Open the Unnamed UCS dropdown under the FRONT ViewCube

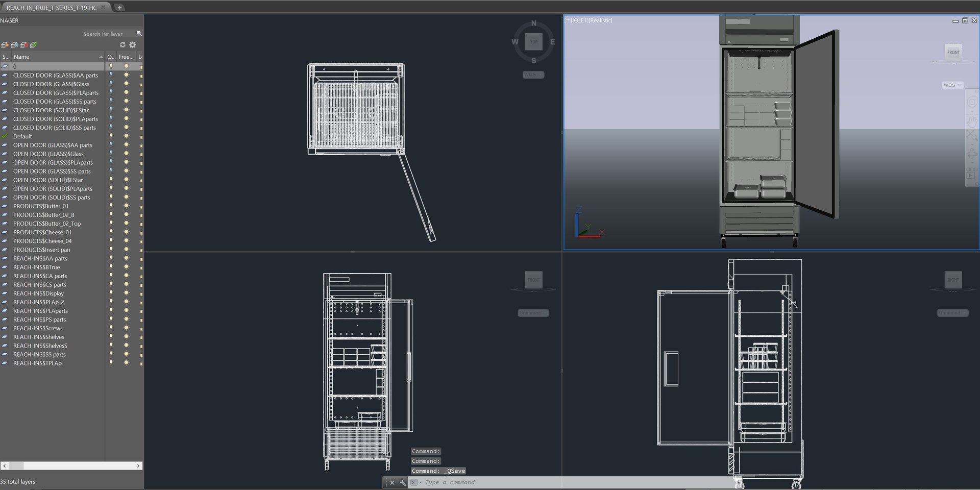(x=533, y=313)
